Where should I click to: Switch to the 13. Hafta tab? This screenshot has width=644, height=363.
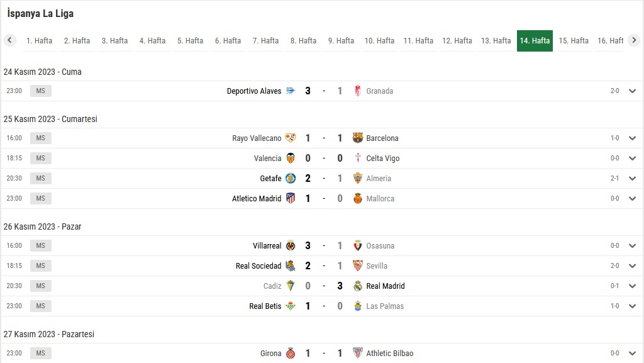(x=496, y=41)
